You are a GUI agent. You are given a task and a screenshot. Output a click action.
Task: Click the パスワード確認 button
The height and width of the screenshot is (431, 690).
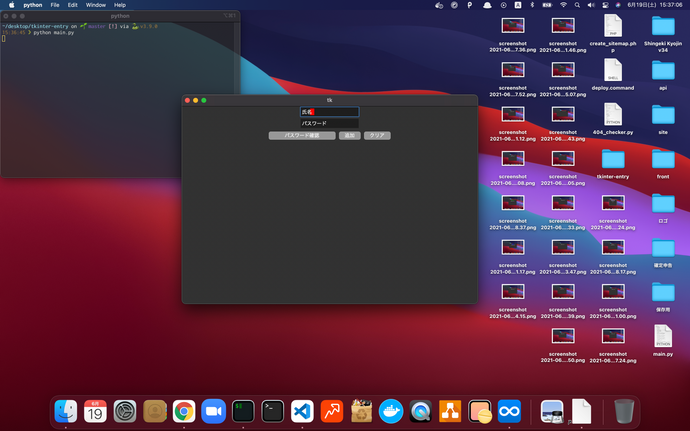pos(302,136)
